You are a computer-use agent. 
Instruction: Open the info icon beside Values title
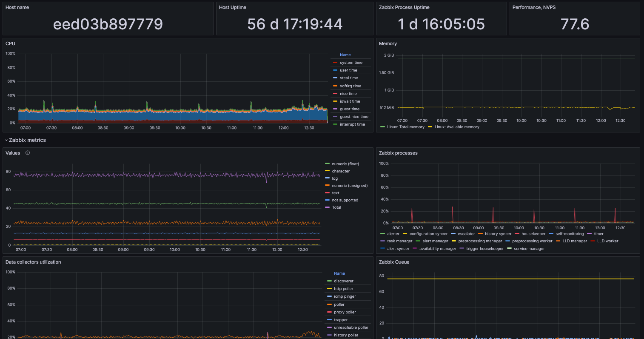[x=28, y=153]
